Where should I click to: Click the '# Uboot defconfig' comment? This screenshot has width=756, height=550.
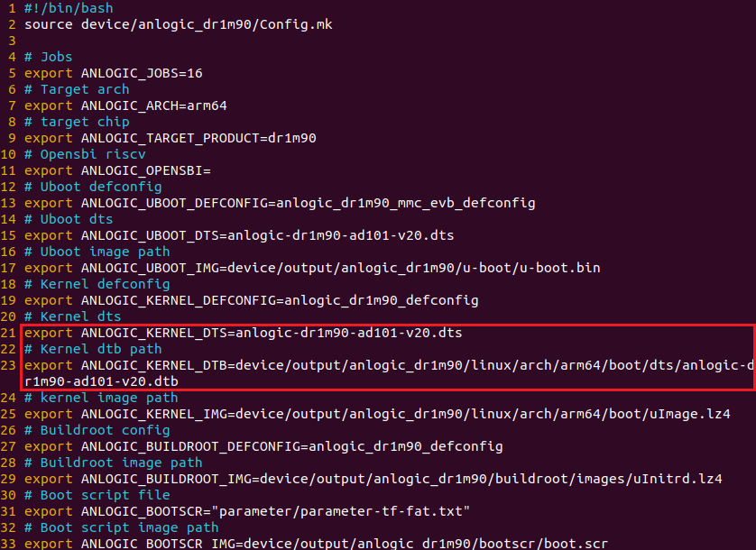coord(93,187)
